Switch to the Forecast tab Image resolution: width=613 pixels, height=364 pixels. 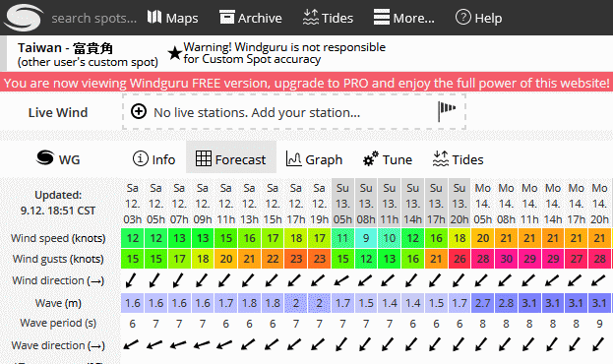(x=231, y=159)
